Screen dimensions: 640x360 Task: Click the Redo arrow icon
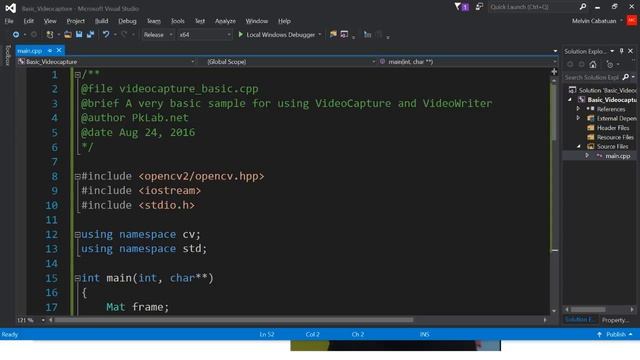124,35
